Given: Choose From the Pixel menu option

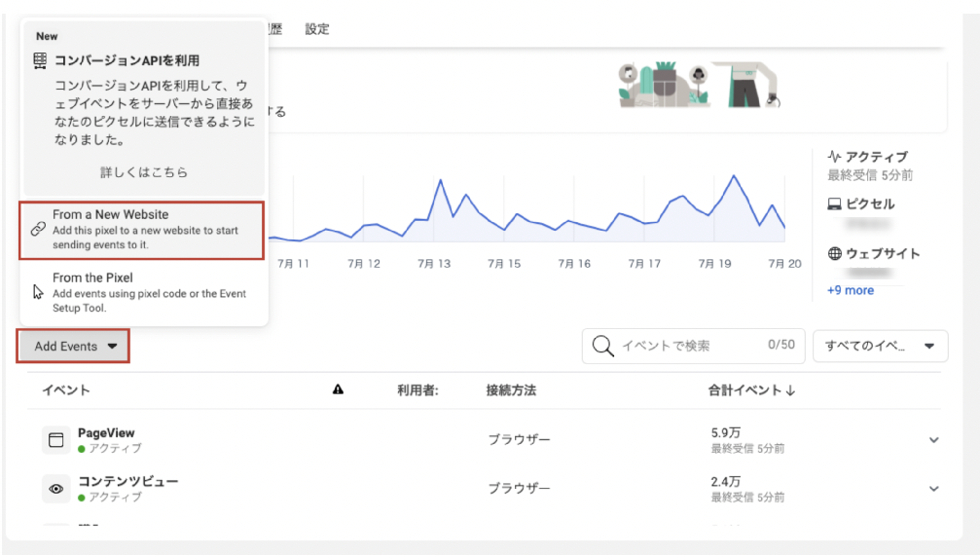Looking at the screenshot, I should coord(142,292).
